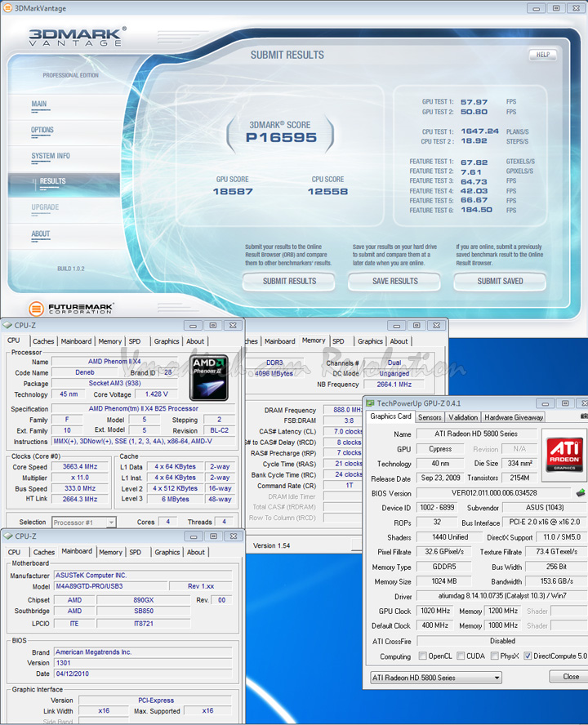Click the NB Frequency 2664.1 MHz value

[x=394, y=385]
